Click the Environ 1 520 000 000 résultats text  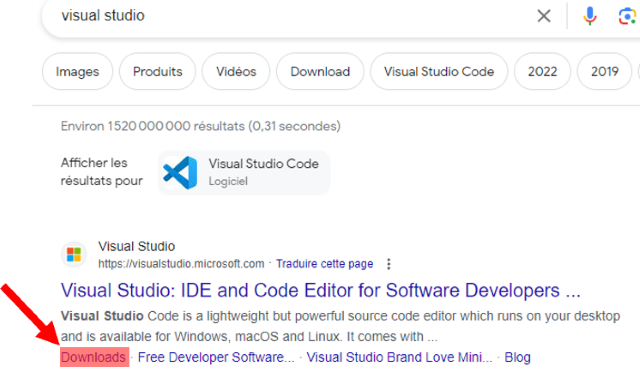click(x=200, y=126)
